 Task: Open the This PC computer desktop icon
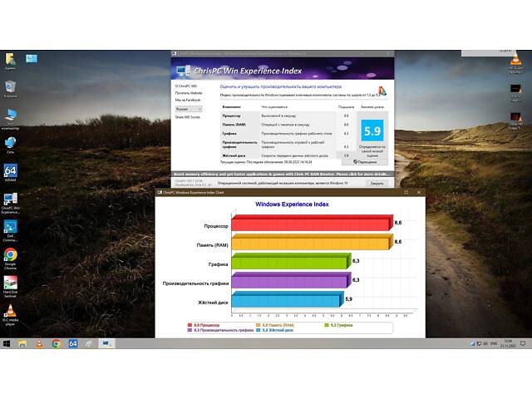click(10, 119)
